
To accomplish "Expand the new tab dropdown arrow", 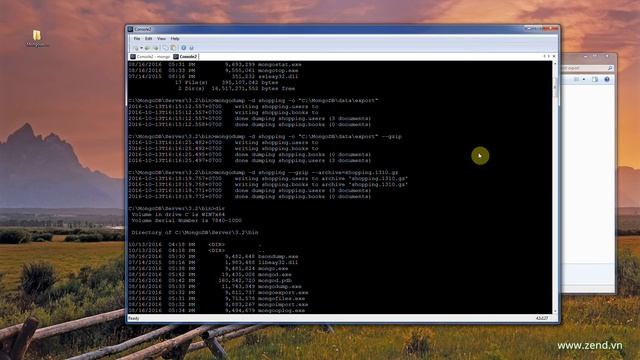I will coord(141,48).
